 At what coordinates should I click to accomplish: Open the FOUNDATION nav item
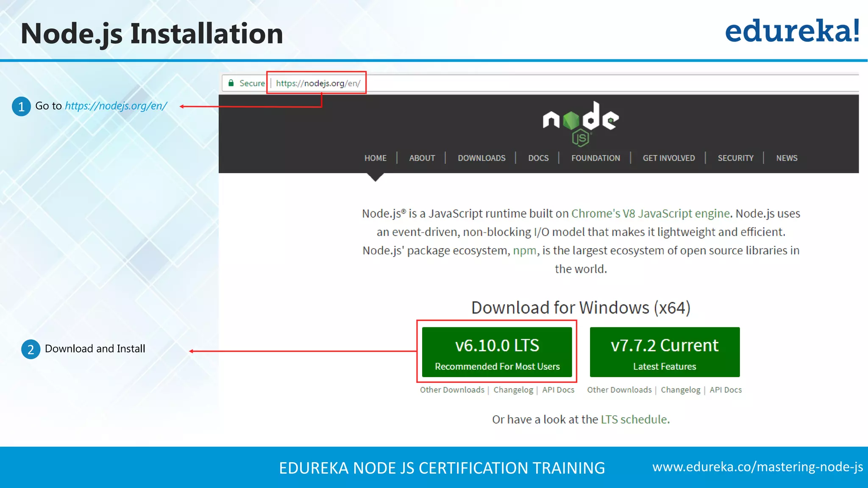[x=595, y=158]
